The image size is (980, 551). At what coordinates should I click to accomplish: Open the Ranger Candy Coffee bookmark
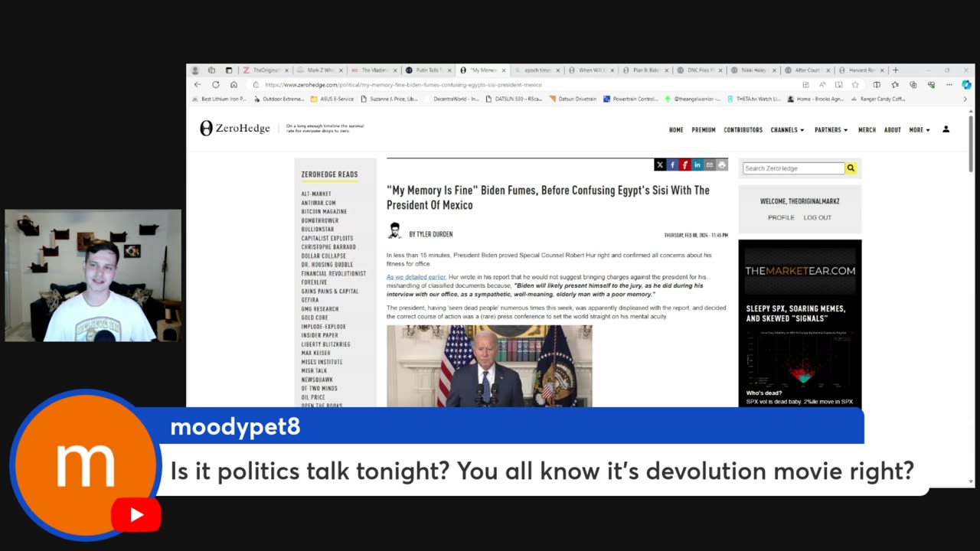tap(877, 99)
